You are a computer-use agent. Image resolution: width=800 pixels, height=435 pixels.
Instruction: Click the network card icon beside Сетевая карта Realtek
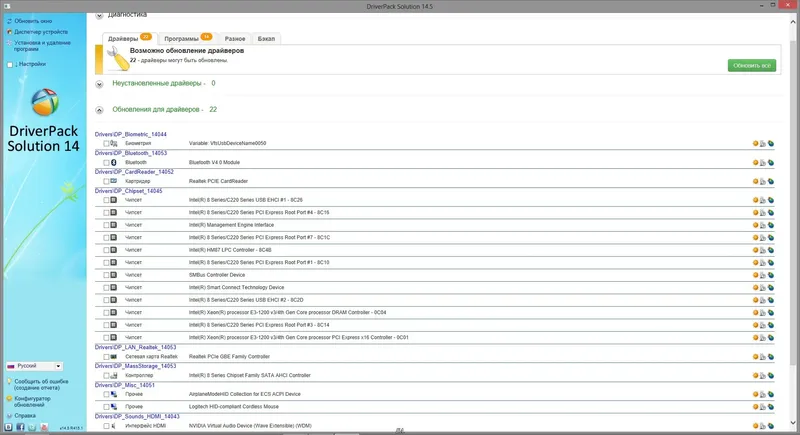[114, 356]
